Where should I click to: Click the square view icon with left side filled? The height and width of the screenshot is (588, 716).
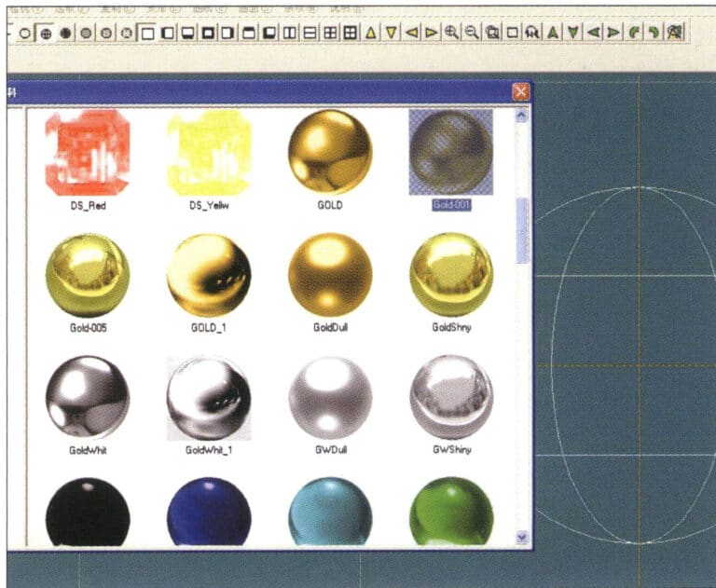(x=168, y=34)
